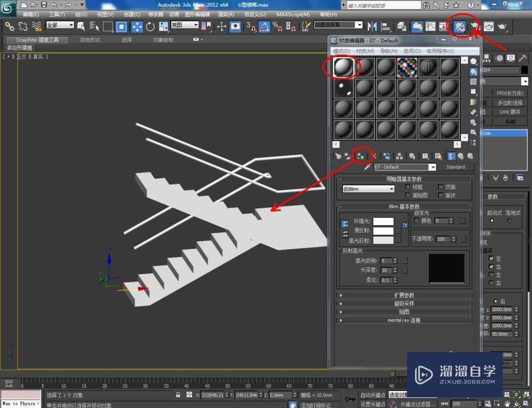The height and width of the screenshot is (408, 532).
Task: Select the checkered material sample sphere
Action: pos(407,67)
